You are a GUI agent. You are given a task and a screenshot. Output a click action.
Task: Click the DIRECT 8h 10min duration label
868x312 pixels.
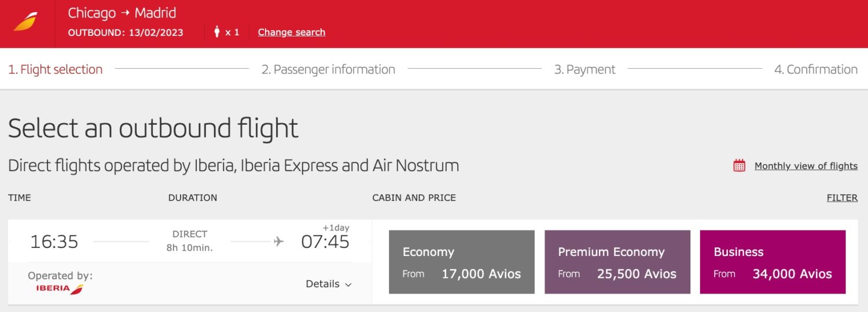pyautogui.click(x=190, y=241)
